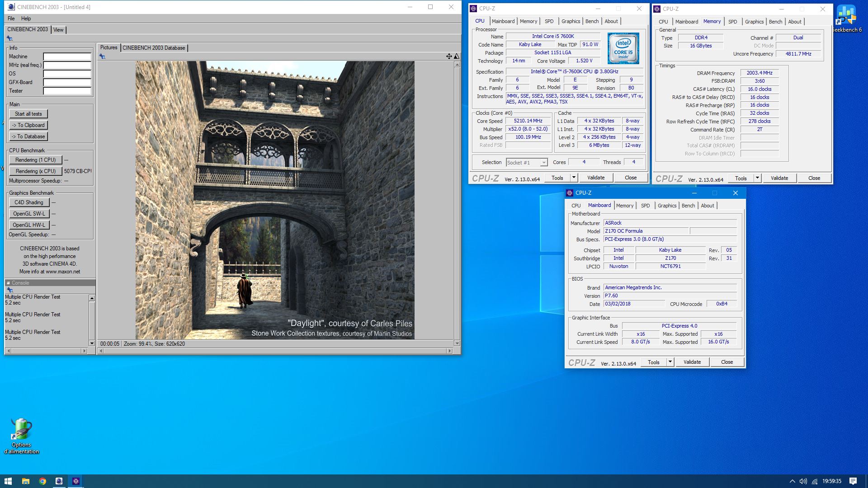The width and height of the screenshot is (868, 488).
Task: Open the Tools dropdown arrow in the CPU-Z CPU window
Action: (574, 178)
